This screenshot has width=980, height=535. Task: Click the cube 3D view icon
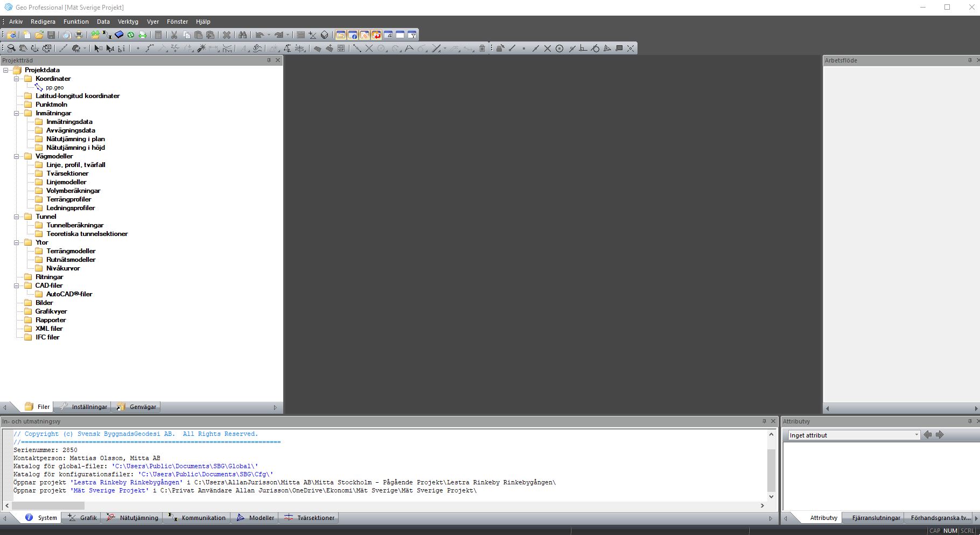point(324,35)
